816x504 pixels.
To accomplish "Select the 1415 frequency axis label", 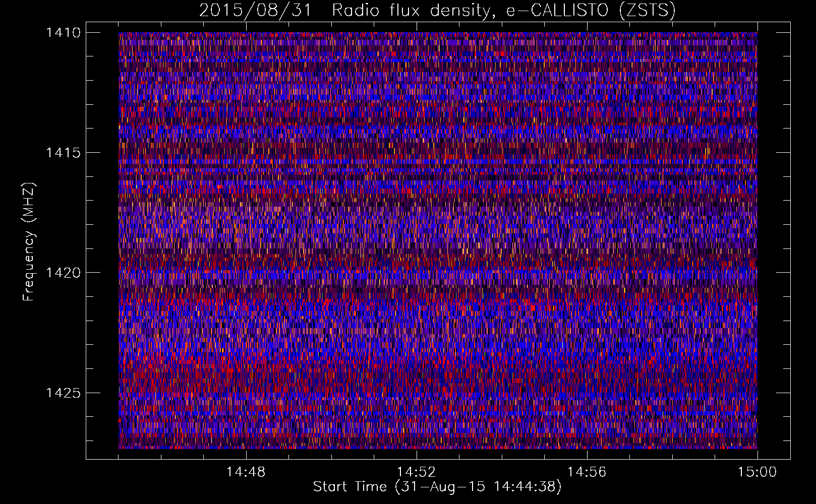I will pos(63,153).
